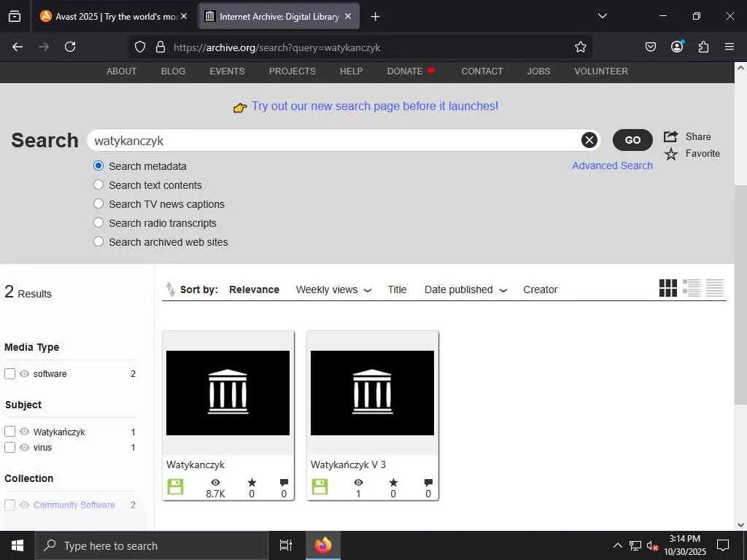Switch to tile grid view
Screen dimensions: 747x560
pyautogui.click(x=668, y=288)
